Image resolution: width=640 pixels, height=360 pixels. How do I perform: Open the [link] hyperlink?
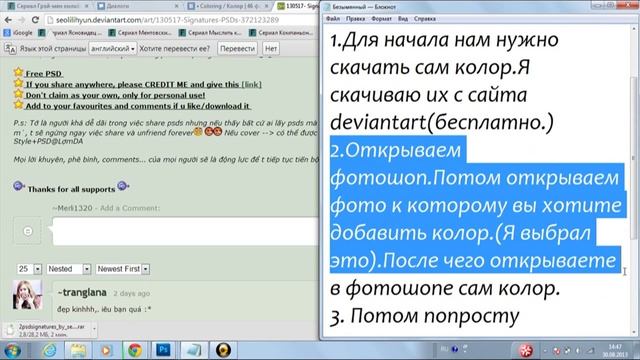(x=251, y=84)
